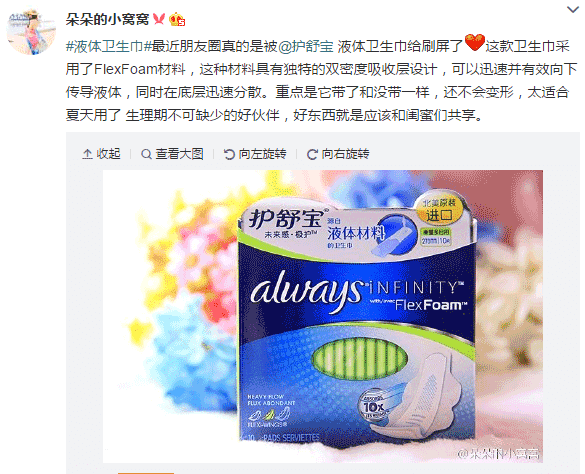The height and width of the screenshot is (474, 585).
Task: Rotate image left with 向左旋转
Action: [x=255, y=154]
